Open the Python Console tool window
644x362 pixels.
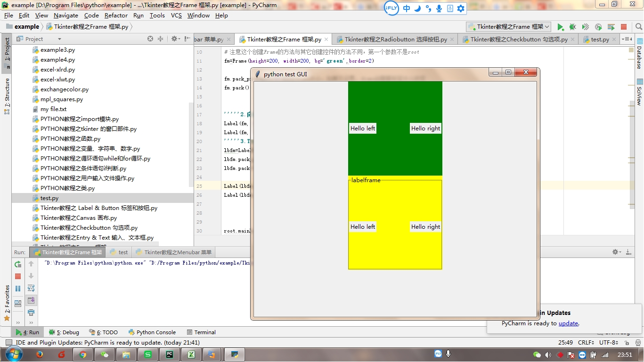(x=152, y=332)
